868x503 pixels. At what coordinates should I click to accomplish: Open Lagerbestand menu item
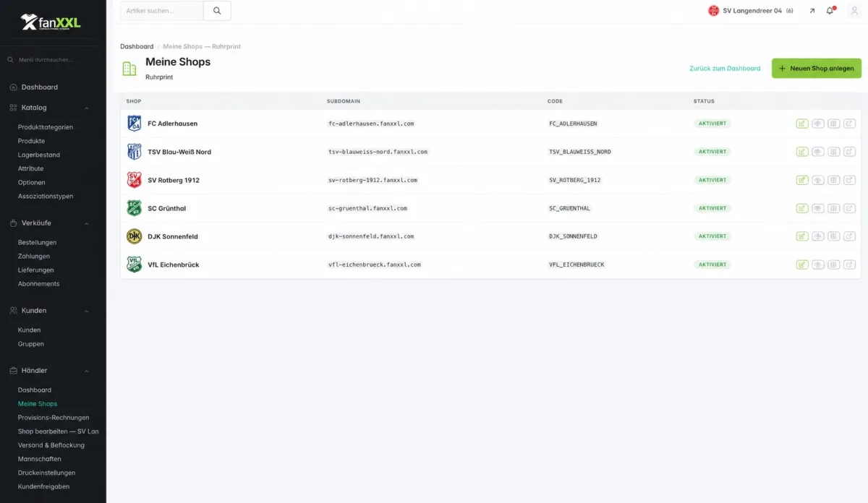[x=39, y=155]
